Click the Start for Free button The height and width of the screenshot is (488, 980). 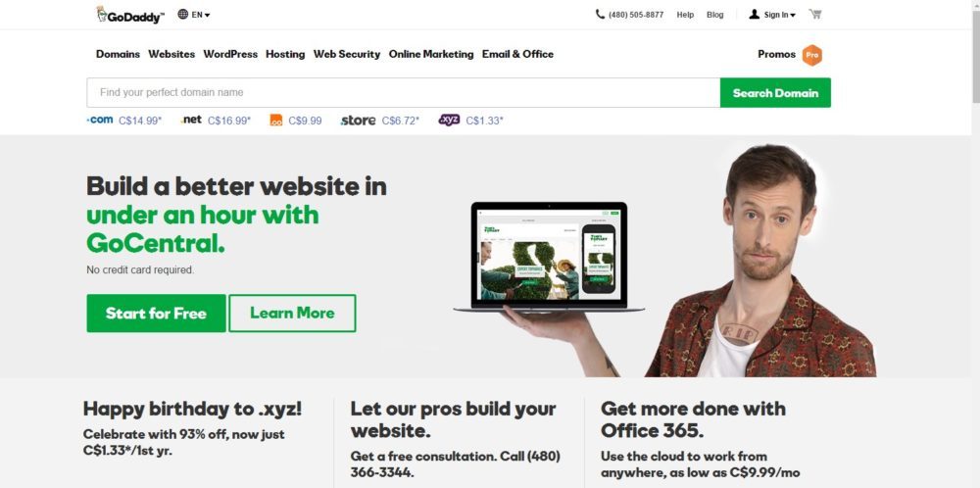point(156,313)
